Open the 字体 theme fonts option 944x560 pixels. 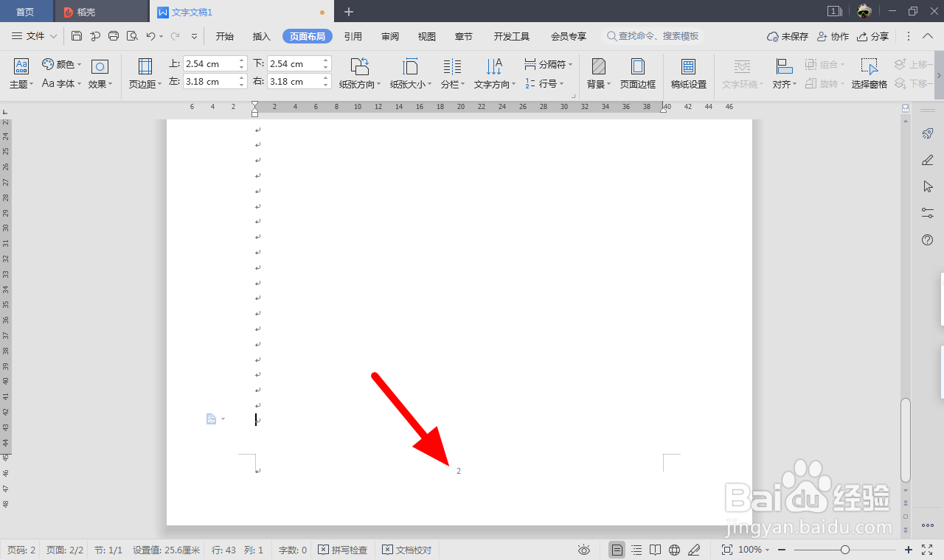(x=61, y=84)
